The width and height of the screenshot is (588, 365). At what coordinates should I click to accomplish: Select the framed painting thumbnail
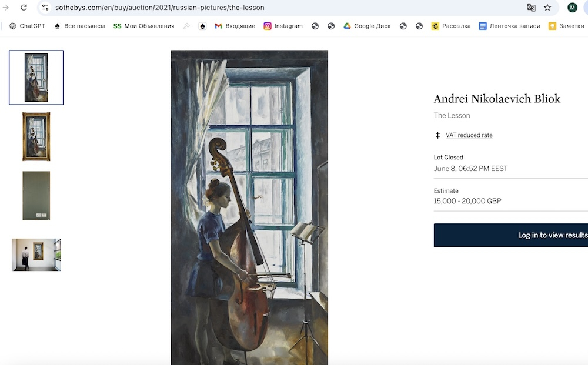[x=36, y=136]
